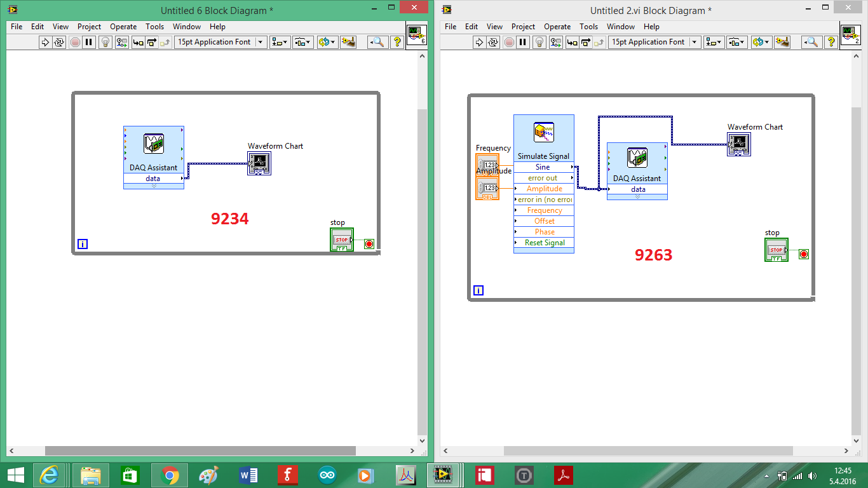Open Project menu in Untitled 2.vi window
The image size is (868, 488).
pyautogui.click(x=524, y=27)
